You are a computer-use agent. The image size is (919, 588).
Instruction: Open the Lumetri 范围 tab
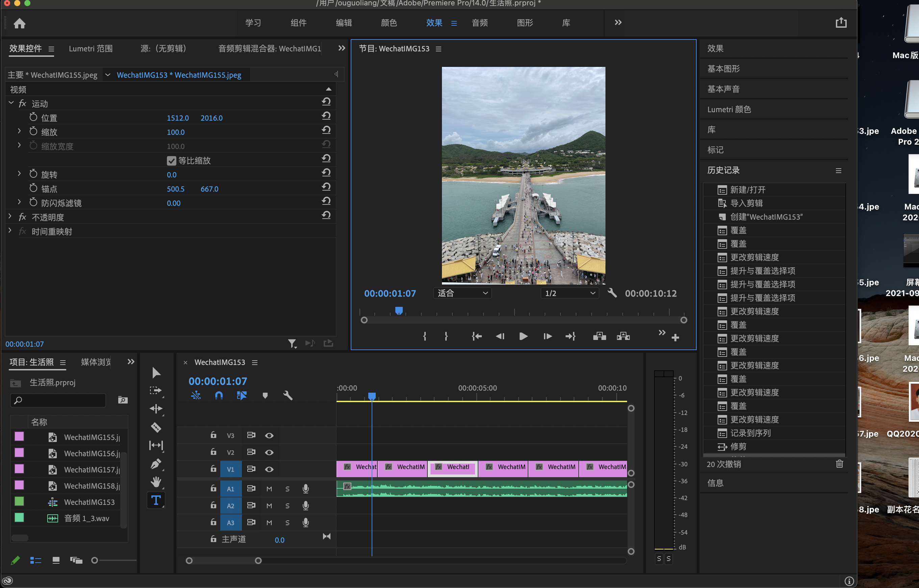pos(91,48)
